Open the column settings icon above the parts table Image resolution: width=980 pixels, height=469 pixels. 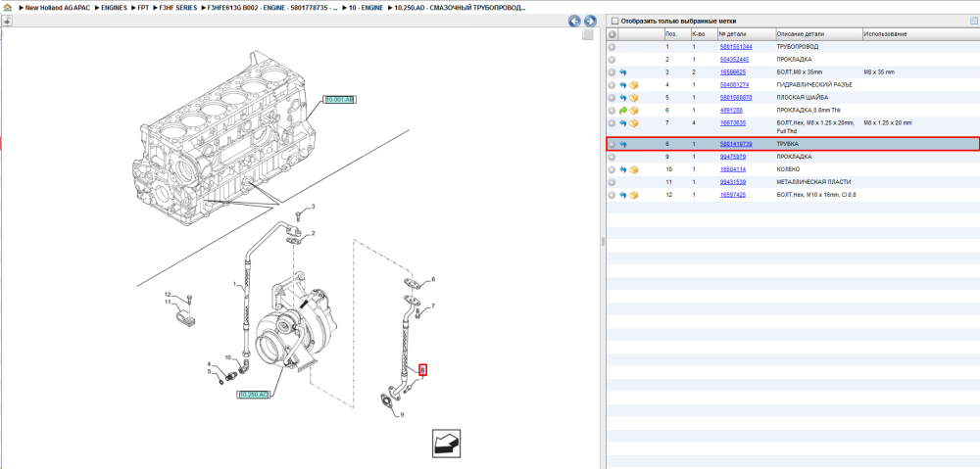(x=973, y=21)
